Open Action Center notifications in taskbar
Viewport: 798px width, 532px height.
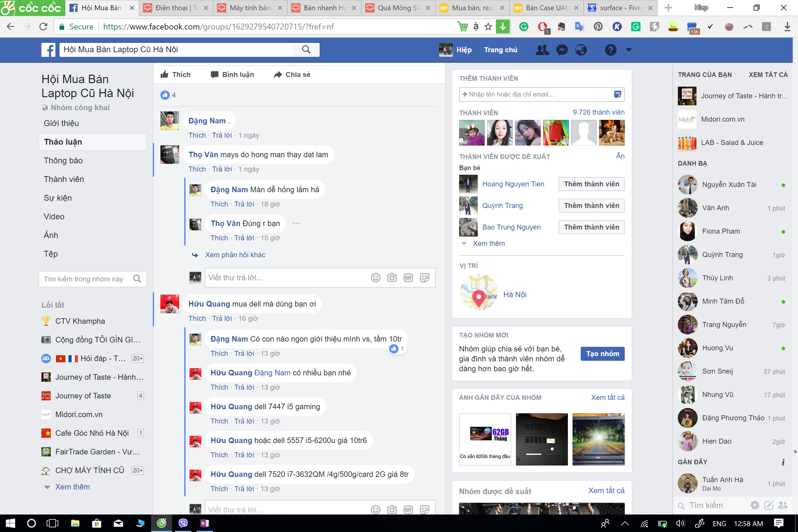point(779,524)
